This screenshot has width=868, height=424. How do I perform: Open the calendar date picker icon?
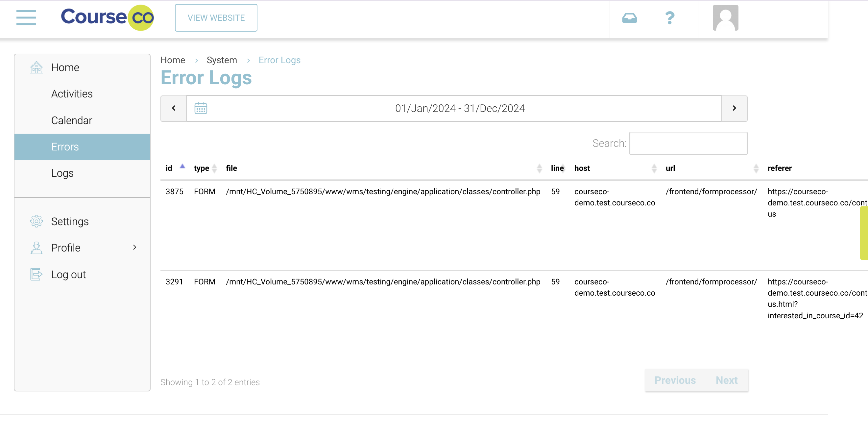[x=201, y=108]
